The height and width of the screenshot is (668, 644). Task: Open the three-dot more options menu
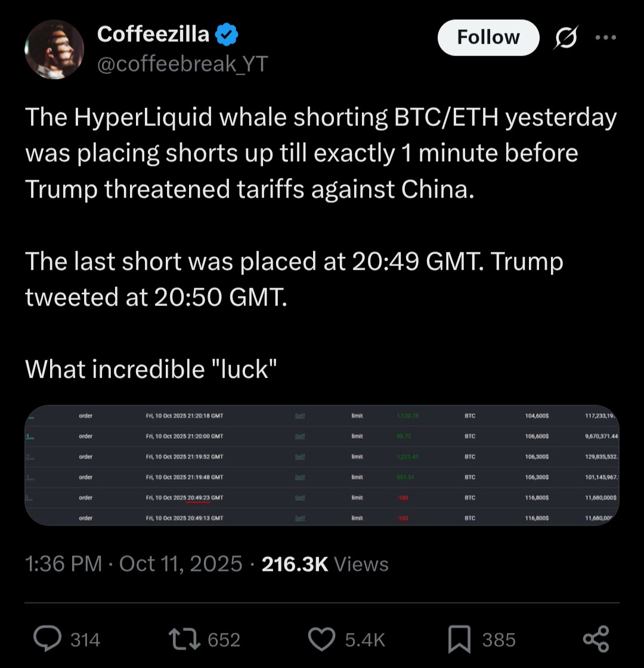[x=605, y=37]
